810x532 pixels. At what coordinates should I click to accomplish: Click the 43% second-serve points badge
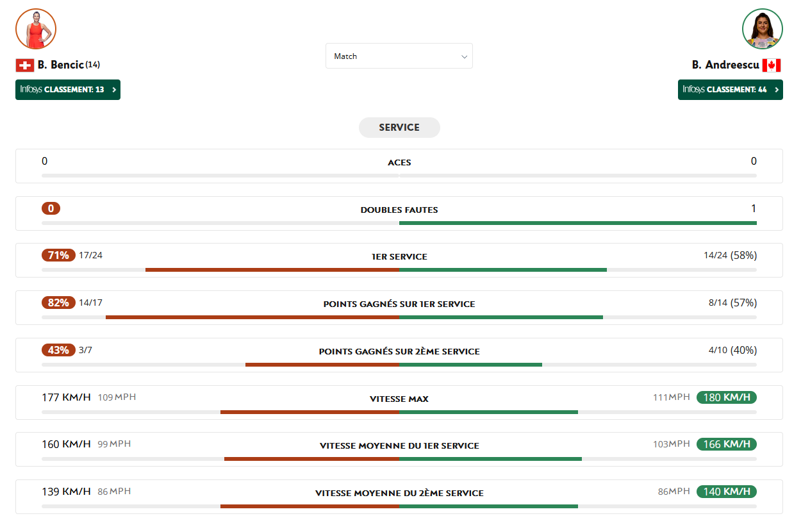[x=58, y=350]
